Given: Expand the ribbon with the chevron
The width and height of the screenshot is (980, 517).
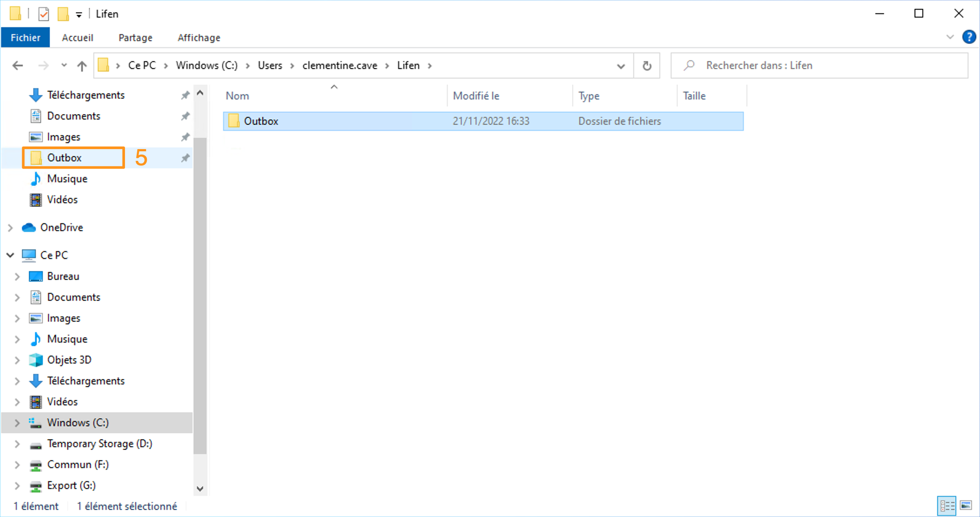Looking at the screenshot, I should [950, 37].
